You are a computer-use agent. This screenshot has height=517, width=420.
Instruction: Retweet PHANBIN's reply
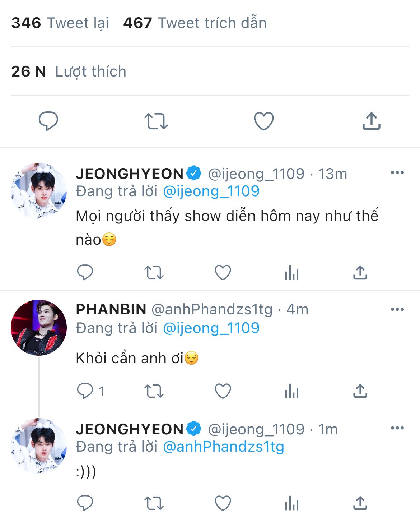(x=154, y=391)
